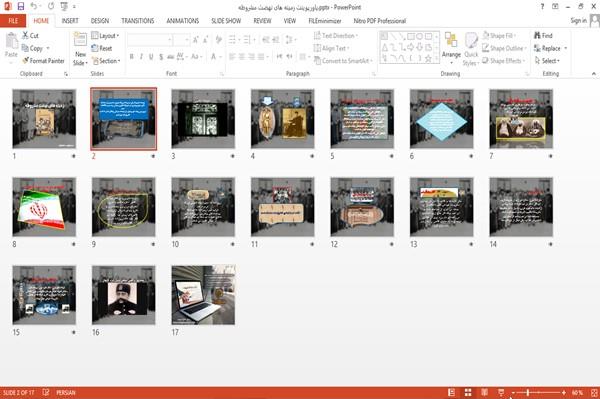The height and width of the screenshot is (399, 600).
Task: Click align left paragraph icon
Action: (232, 57)
